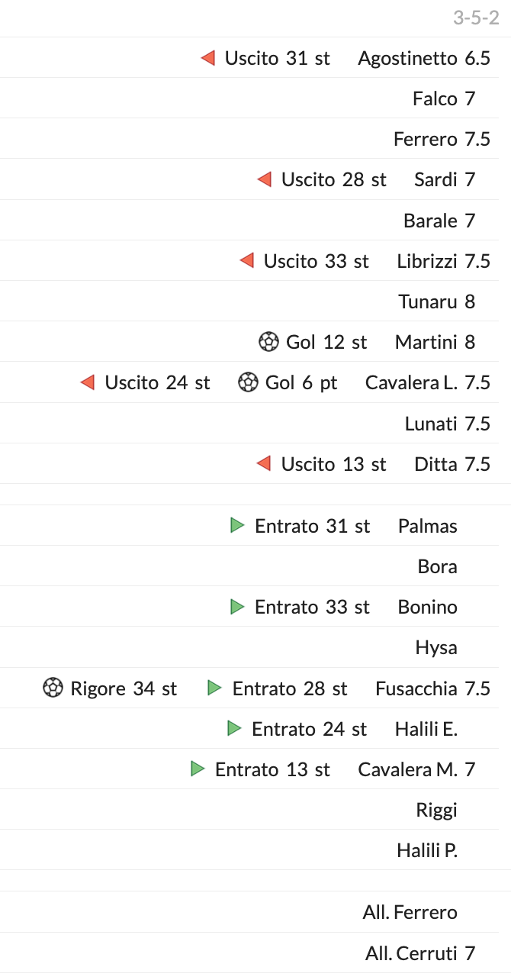Click Cavalera L.'s goal ball icon
Screen dimensions: 511x980
tap(248, 382)
